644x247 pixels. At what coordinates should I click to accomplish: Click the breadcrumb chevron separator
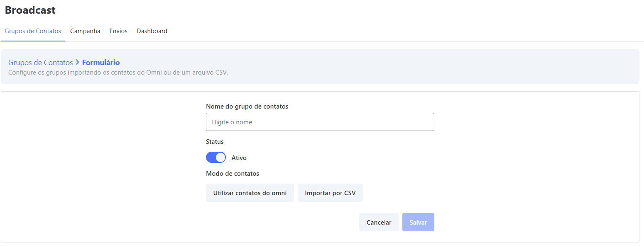pyautogui.click(x=78, y=62)
